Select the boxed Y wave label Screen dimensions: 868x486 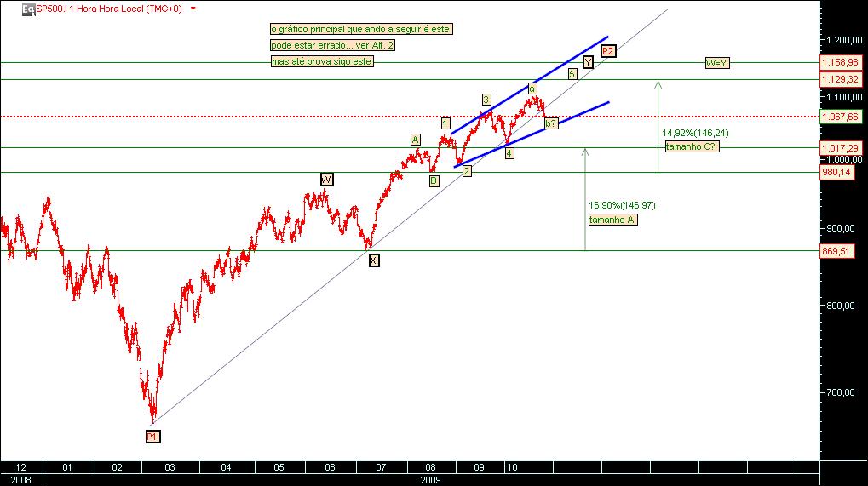pos(588,62)
